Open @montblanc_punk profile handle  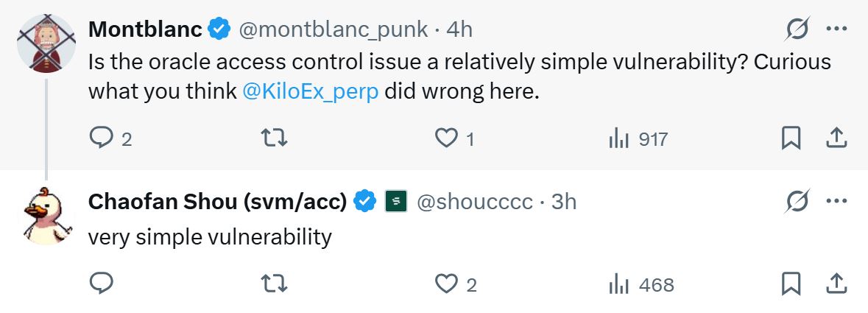(333, 29)
